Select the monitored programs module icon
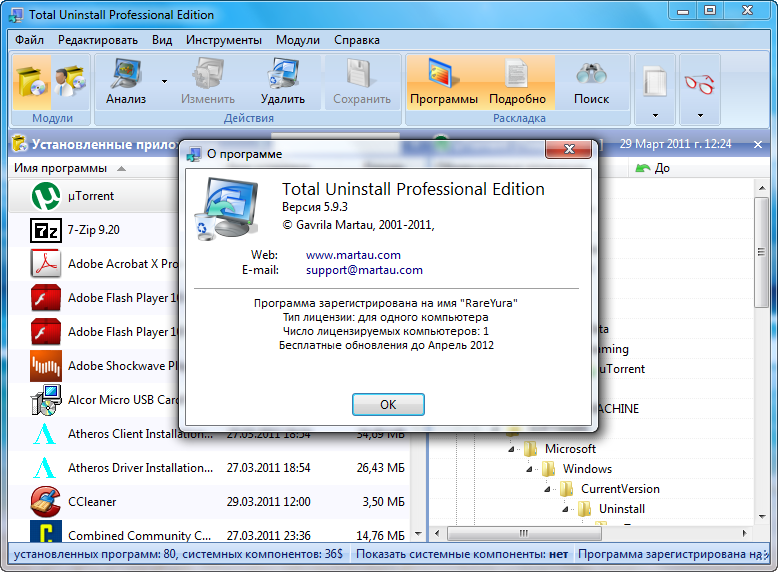Viewport: 778px width, 572px height. 70,81
